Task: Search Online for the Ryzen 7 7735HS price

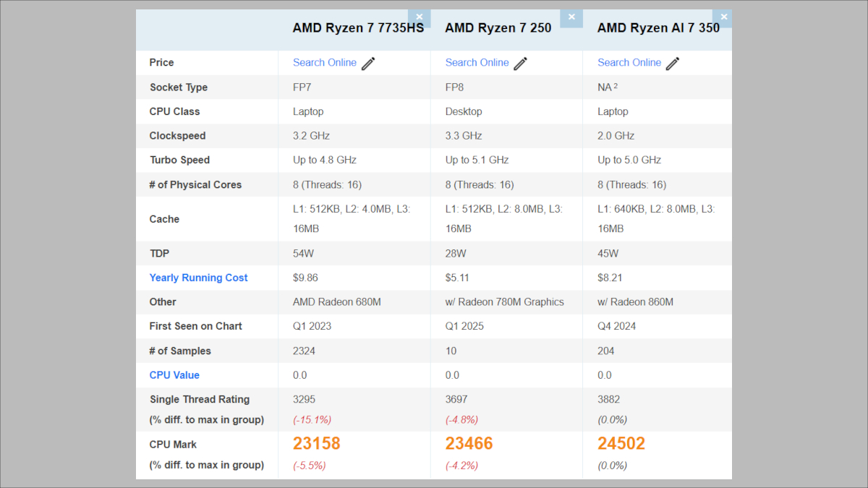Action: click(324, 62)
